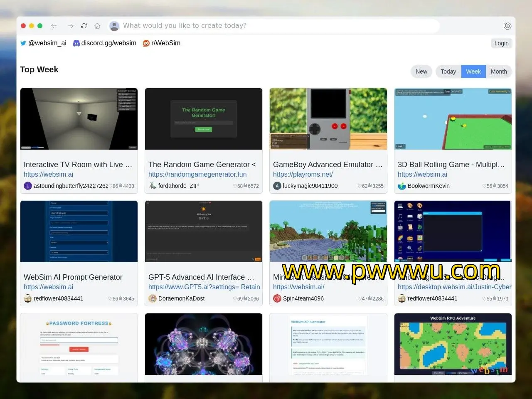Image resolution: width=532 pixels, height=399 pixels.
Task: Open the GameBoy Advanced Emulator thumbnail
Action: (x=328, y=119)
